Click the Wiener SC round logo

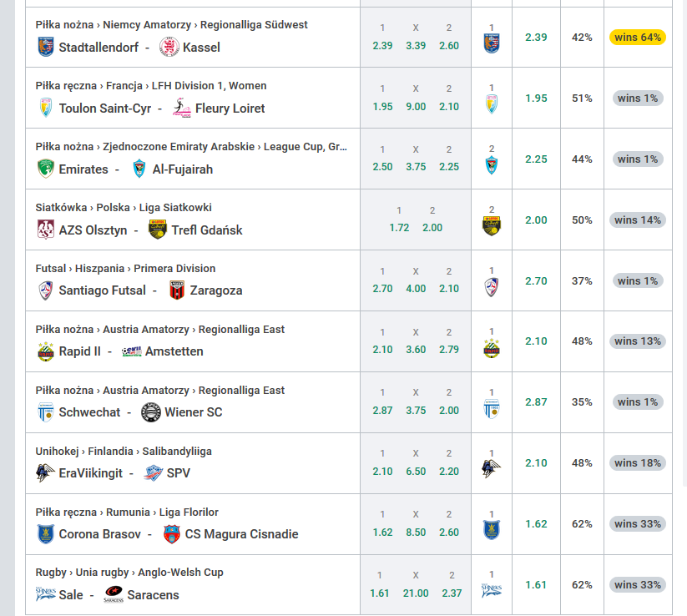[x=151, y=412]
